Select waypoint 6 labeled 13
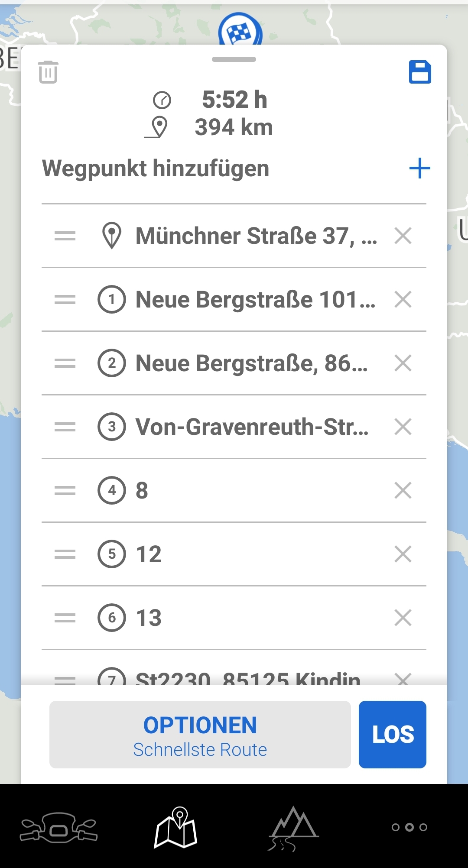468x868 pixels. click(x=149, y=618)
